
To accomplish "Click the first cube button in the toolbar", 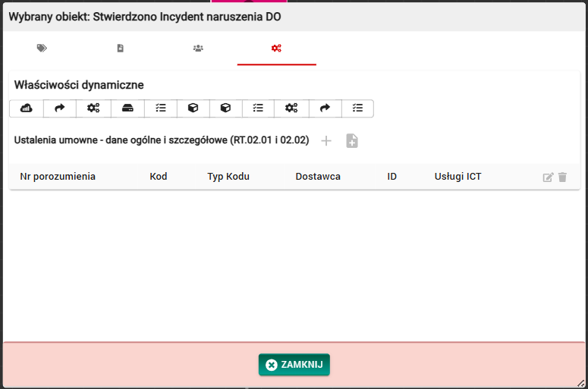I will point(193,108).
